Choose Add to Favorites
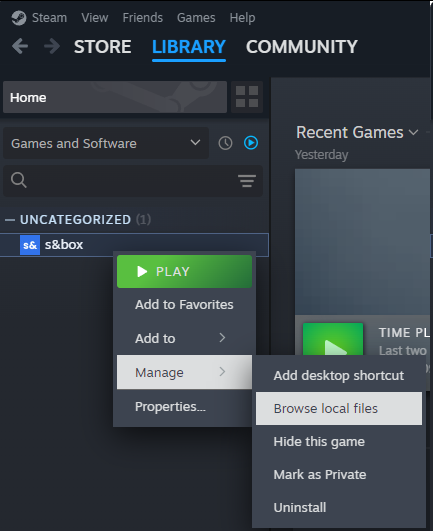The image size is (433, 531). [x=185, y=305]
